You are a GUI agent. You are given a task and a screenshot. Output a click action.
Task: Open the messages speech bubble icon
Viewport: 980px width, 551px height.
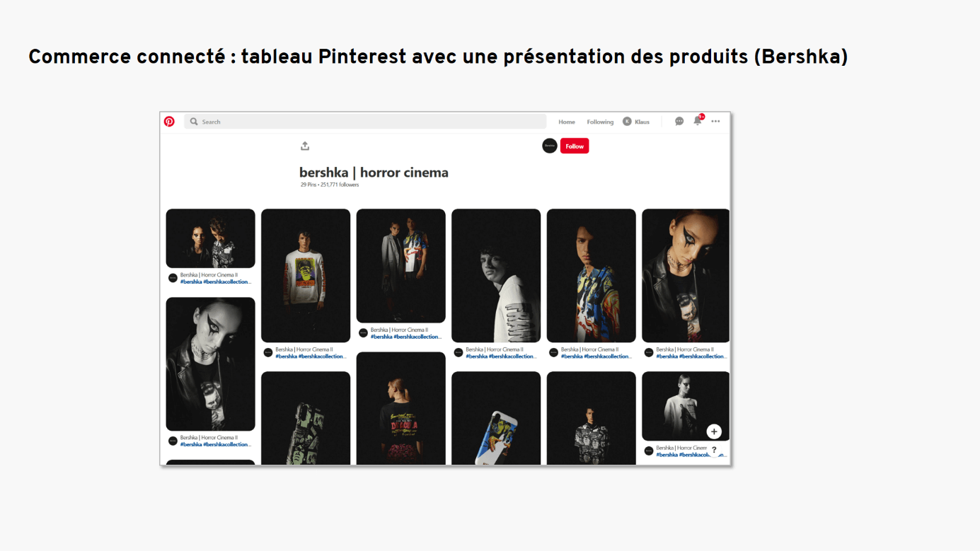[x=679, y=122]
